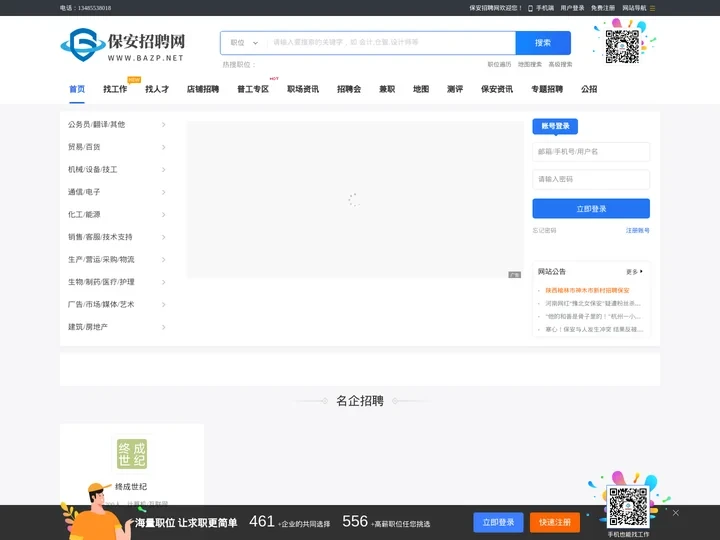The height and width of the screenshot is (540, 720).
Task: Click the orange 快速注册 button
Action: (555, 523)
